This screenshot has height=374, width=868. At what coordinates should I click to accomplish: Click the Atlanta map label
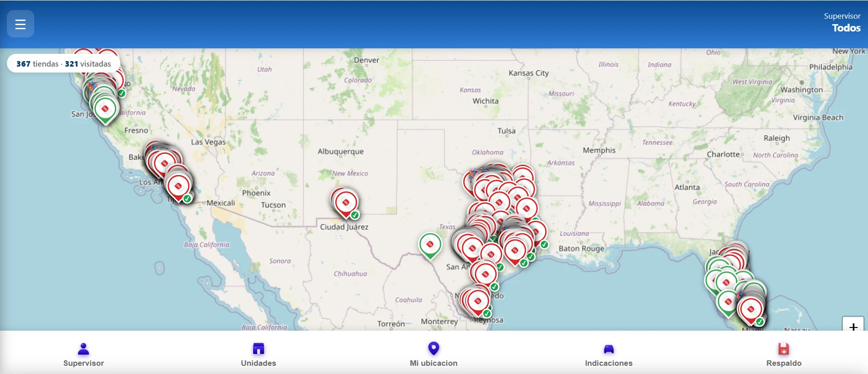coord(687,187)
